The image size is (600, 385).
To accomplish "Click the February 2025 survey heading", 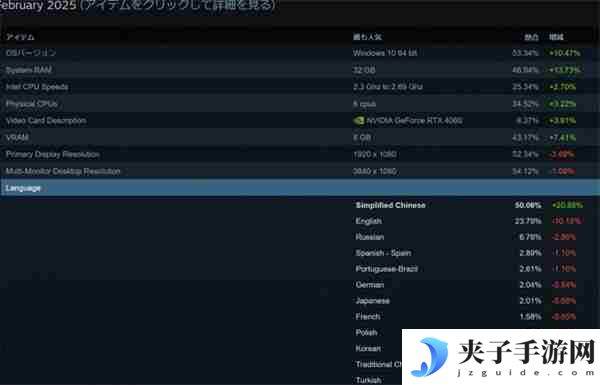I will [x=38, y=5].
